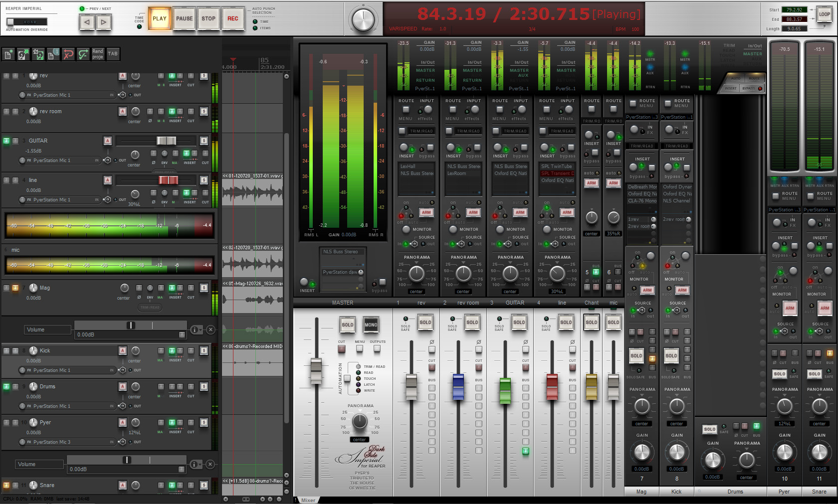The image size is (838, 504).
Task: Click the Open Project disk icon
Action: coord(23,54)
